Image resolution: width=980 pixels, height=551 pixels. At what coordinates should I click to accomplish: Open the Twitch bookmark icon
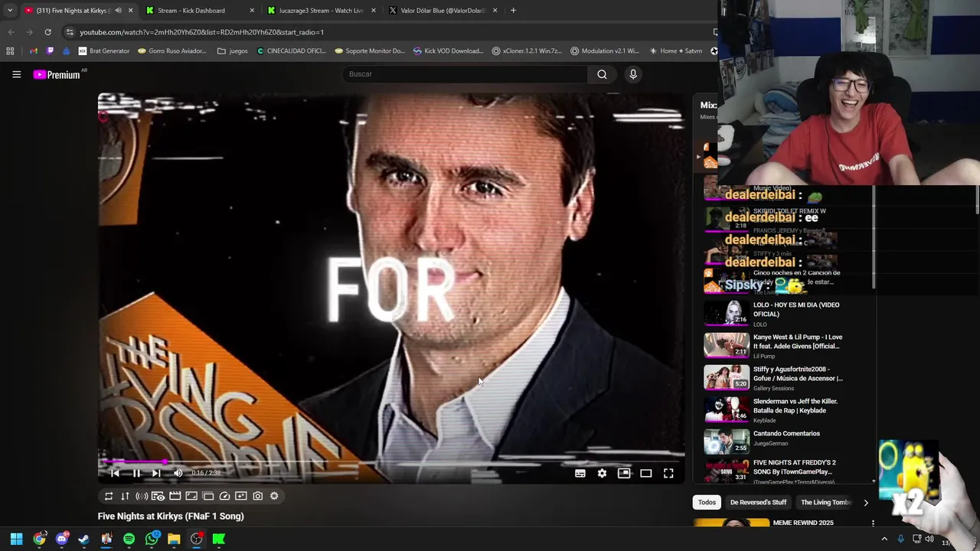click(50, 51)
